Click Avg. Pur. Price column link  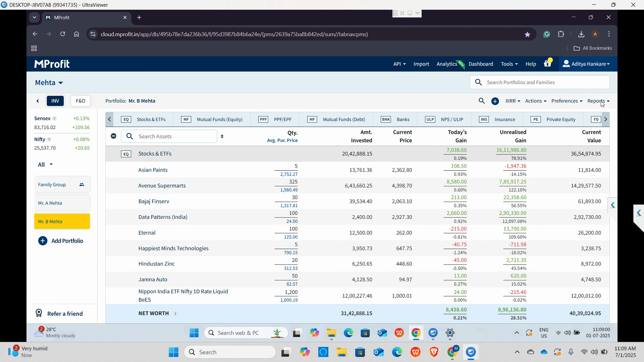click(282, 140)
